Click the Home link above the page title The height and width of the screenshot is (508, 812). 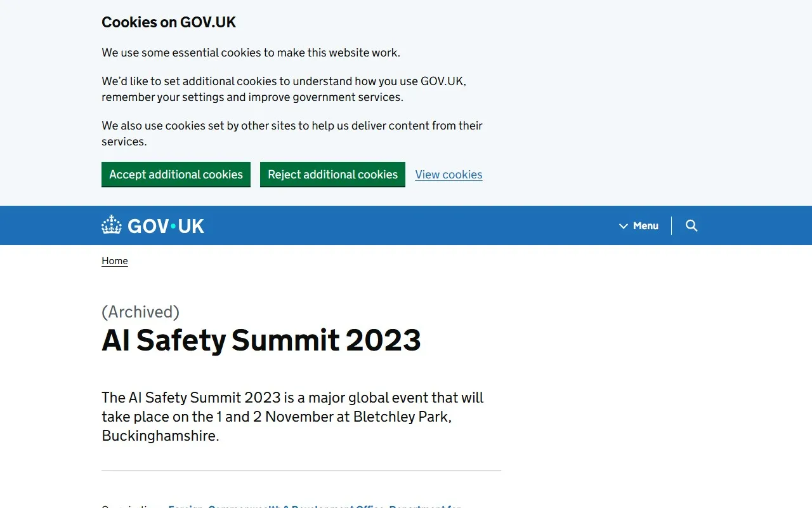[114, 260]
